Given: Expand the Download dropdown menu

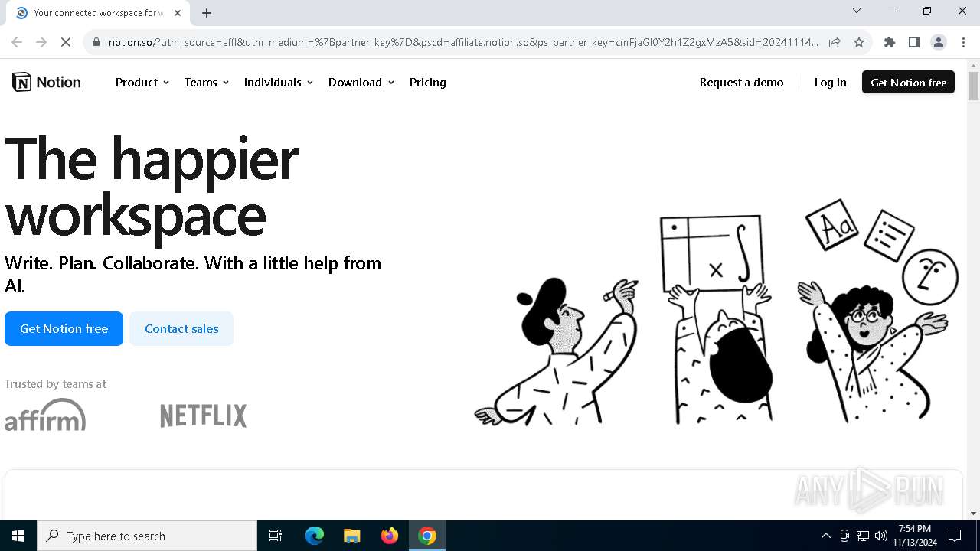Looking at the screenshot, I should click(361, 82).
